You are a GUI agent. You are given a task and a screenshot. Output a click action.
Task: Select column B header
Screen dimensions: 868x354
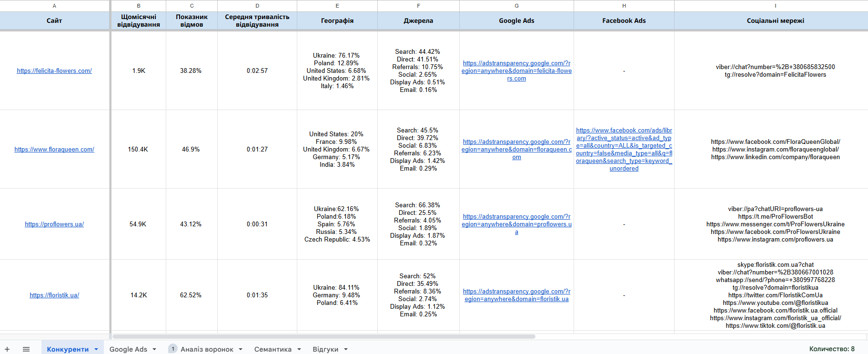pos(139,6)
